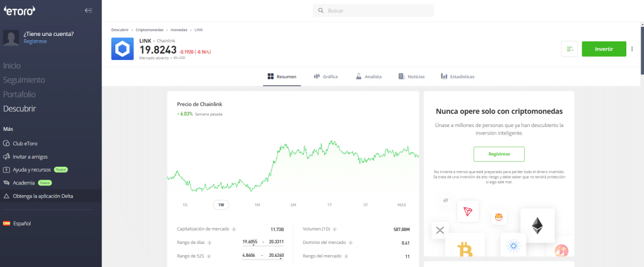Click the Rango de días range slider
The height and width of the screenshot is (267, 644).
(x=263, y=246)
